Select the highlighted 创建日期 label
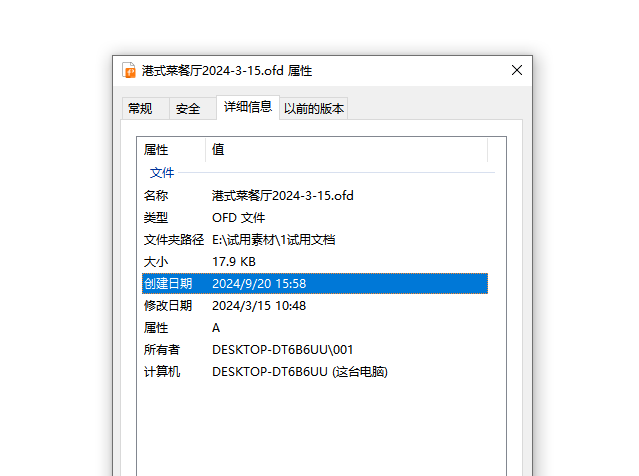Screen dimensions: 639x476 pyautogui.click(x=168, y=284)
